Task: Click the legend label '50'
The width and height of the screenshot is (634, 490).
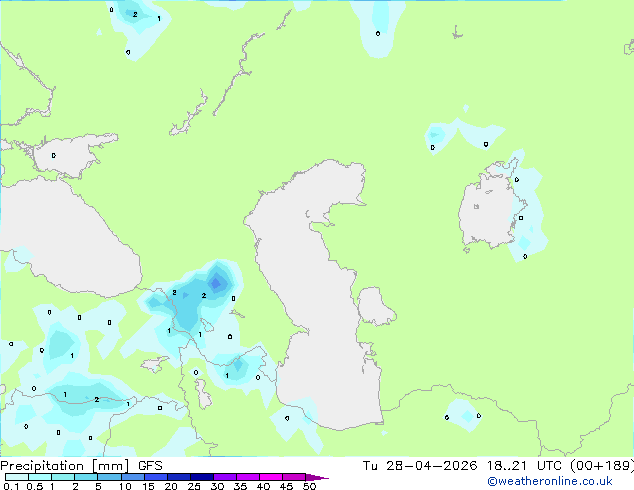Action: (310, 486)
